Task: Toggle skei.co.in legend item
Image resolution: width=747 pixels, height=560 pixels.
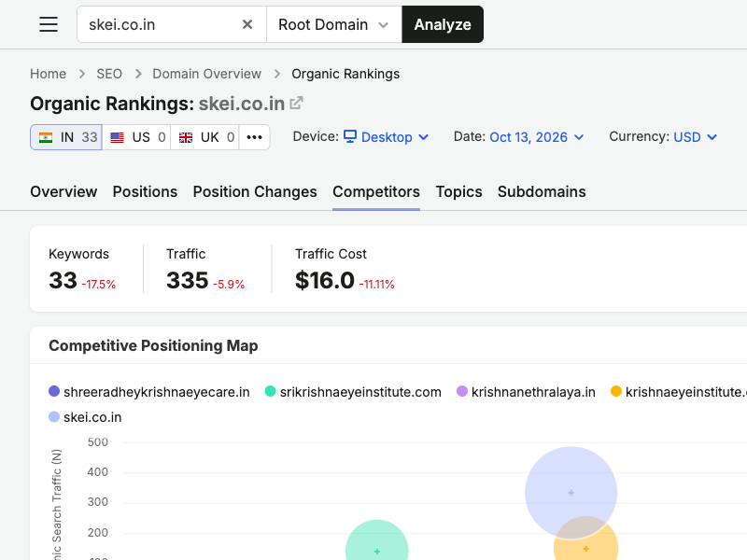Action: pos(85,417)
